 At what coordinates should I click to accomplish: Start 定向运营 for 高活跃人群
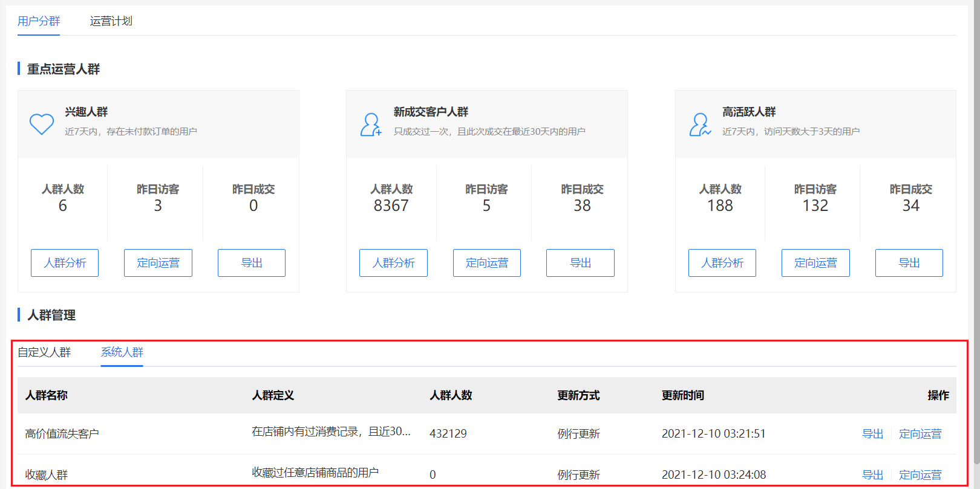point(815,263)
